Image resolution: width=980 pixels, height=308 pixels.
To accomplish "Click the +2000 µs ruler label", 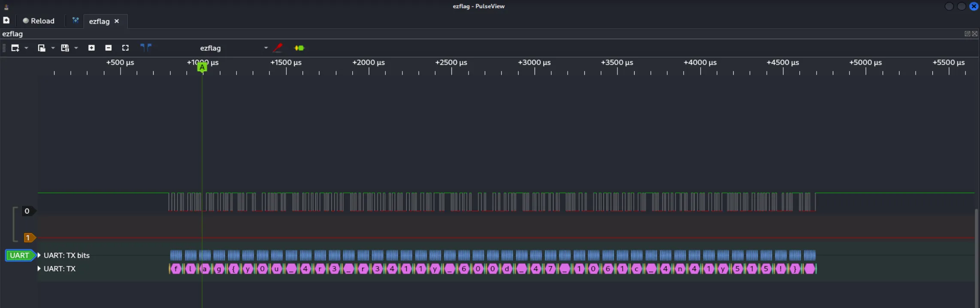I will (x=369, y=63).
